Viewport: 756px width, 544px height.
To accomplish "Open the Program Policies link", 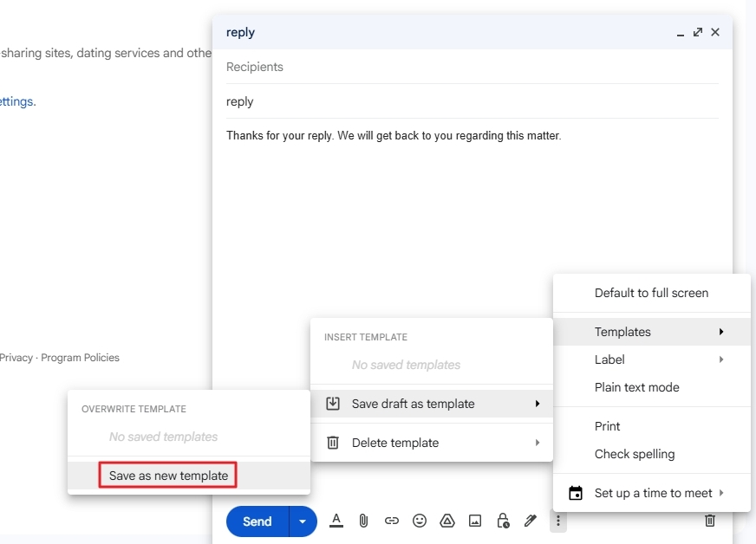I will [80, 358].
